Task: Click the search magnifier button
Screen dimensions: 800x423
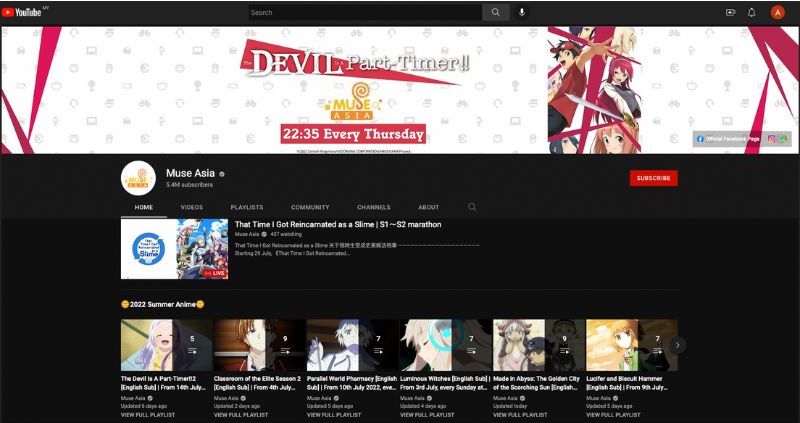Action: tap(495, 12)
